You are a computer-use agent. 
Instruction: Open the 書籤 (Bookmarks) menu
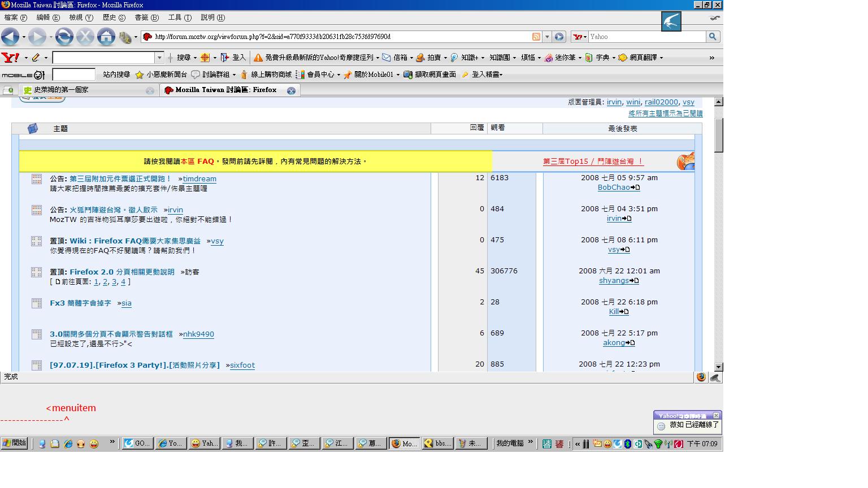[146, 18]
